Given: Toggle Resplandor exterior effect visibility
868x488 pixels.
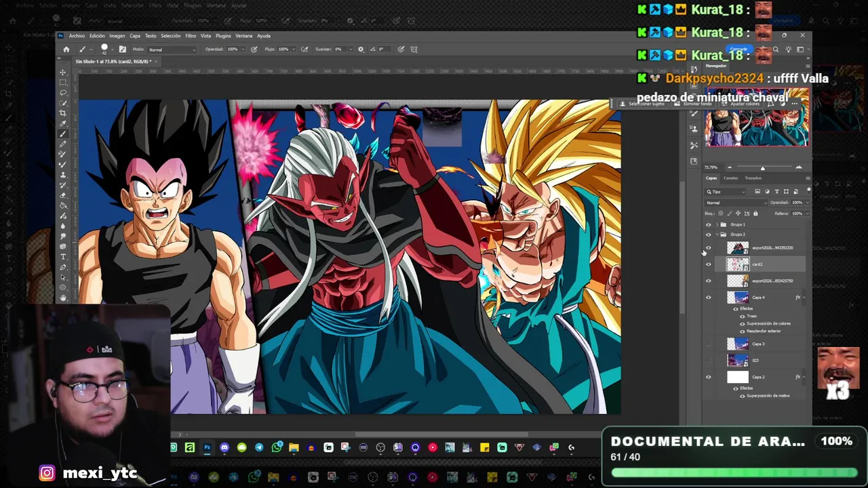Looking at the screenshot, I should click(x=742, y=331).
